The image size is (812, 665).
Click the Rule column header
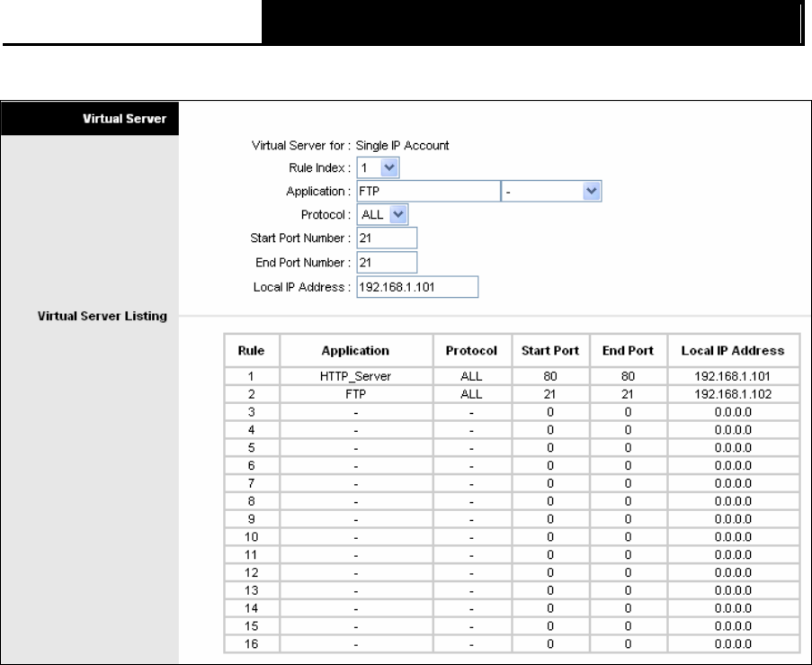tap(251, 351)
